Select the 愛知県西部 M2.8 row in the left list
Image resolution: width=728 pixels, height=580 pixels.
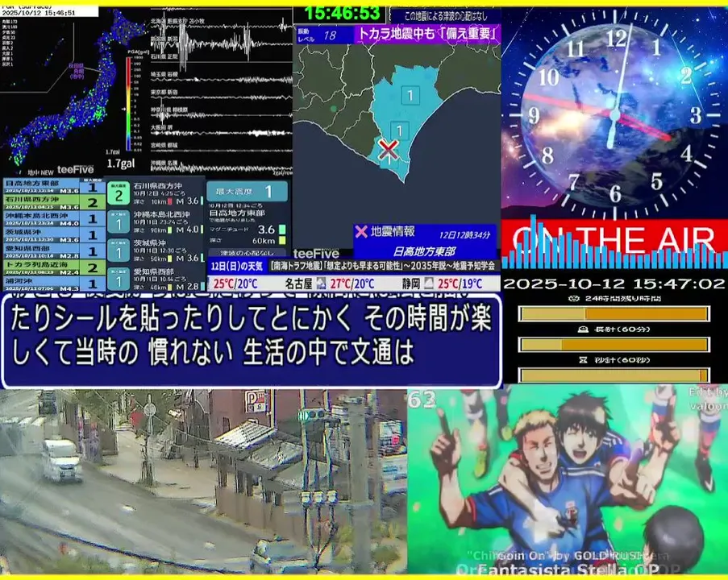(x=54, y=251)
